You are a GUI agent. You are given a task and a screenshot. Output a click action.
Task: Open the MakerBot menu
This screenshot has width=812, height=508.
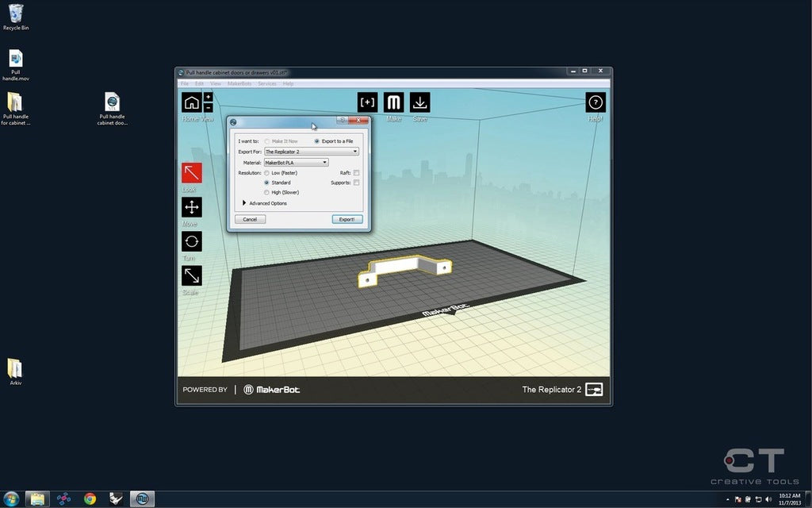click(x=239, y=83)
